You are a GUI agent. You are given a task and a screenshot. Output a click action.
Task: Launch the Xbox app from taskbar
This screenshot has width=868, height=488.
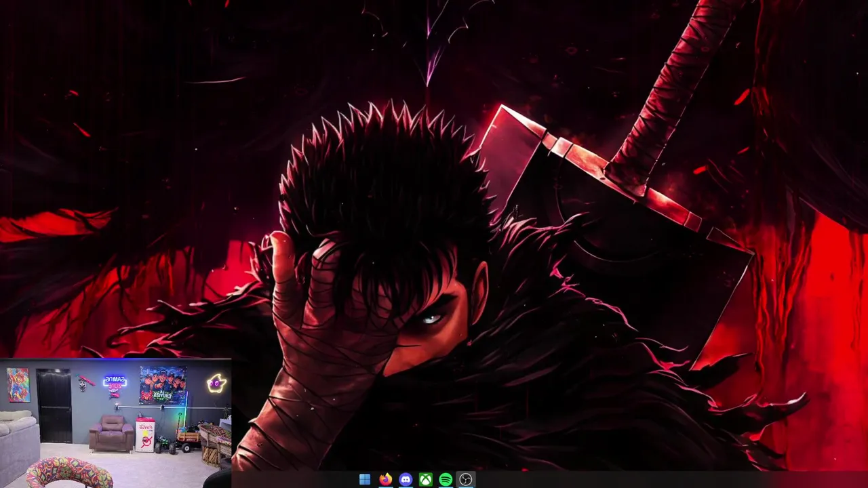click(x=425, y=480)
